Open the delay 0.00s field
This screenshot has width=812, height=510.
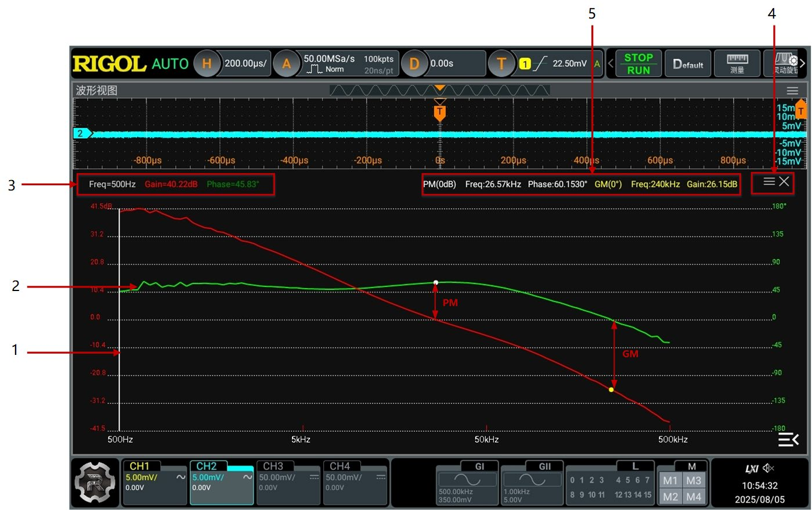[x=457, y=63]
